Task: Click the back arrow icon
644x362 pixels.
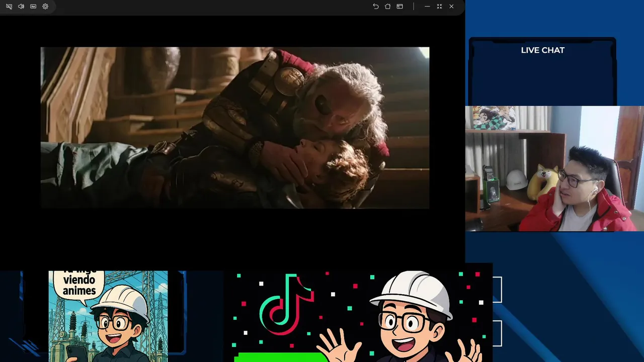Action: (376, 7)
